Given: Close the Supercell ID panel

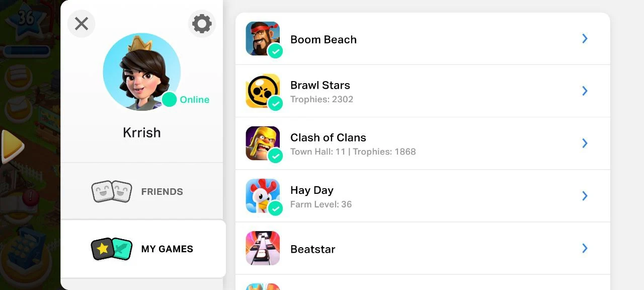Looking at the screenshot, I should (x=82, y=24).
